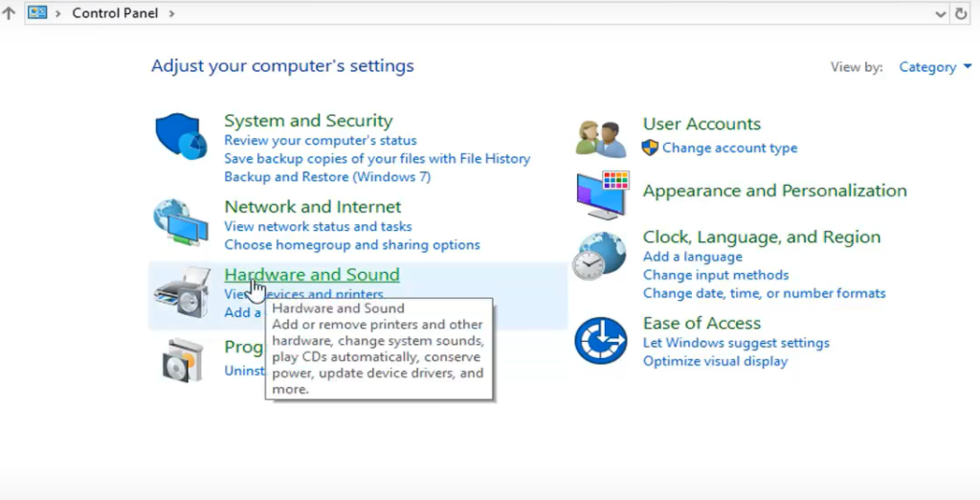Click Control Panel breadcrumb in address bar
Viewport: 980px width, 500px height.
pyautogui.click(x=115, y=13)
